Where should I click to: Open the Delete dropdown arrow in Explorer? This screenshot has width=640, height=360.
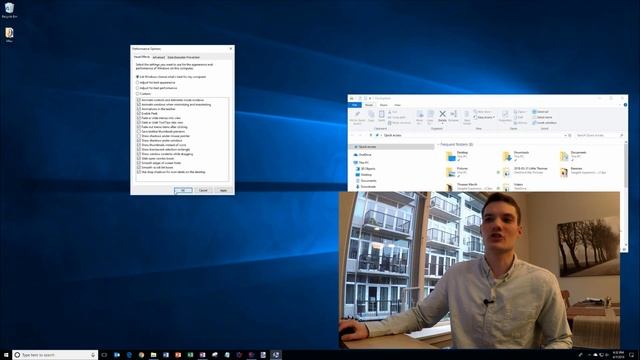coord(442,123)
